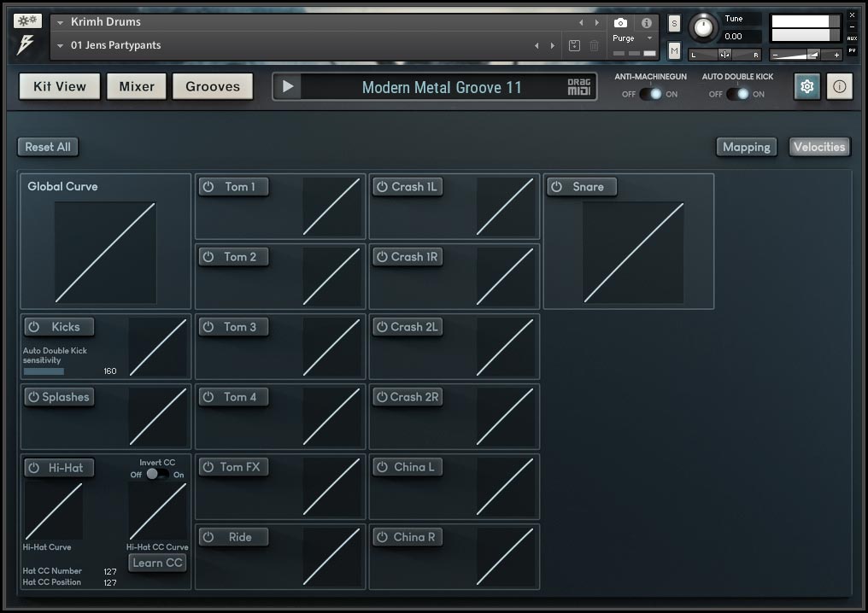Click the Drag MIDI icon
Screen dimensions: 868x613
point(579,87)
